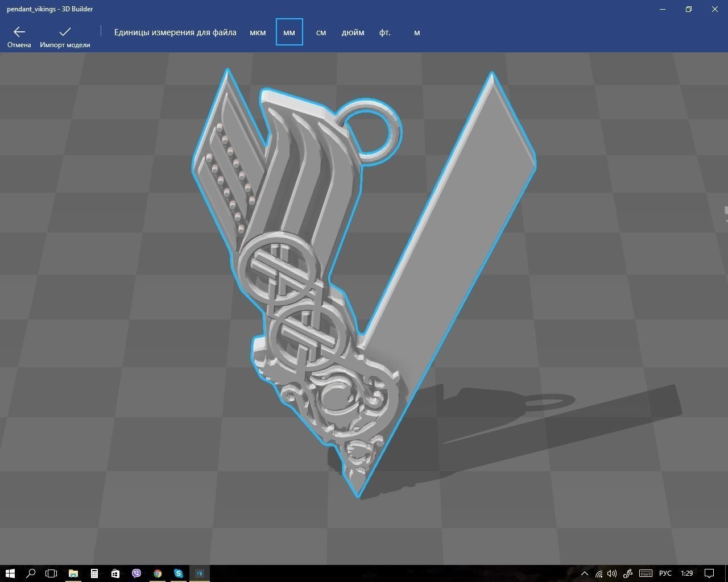The height and width of the screenshot is (582, 728).
Task: Open Chrome from taskbar
Action: click(x=158, y=573)
